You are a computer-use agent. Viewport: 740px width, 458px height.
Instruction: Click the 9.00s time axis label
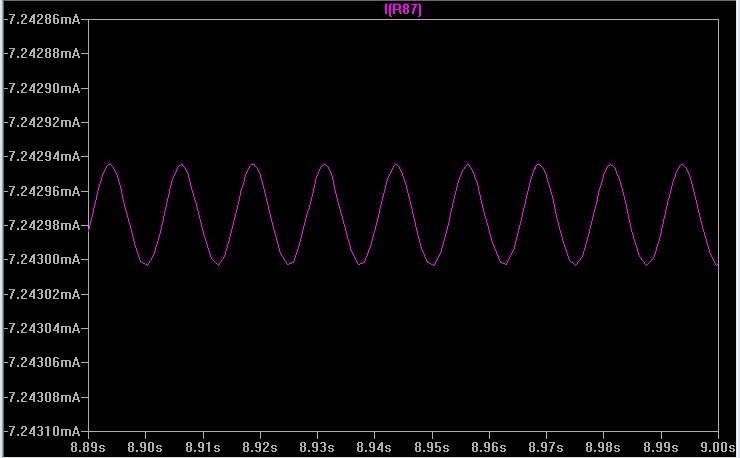[717, 447]
